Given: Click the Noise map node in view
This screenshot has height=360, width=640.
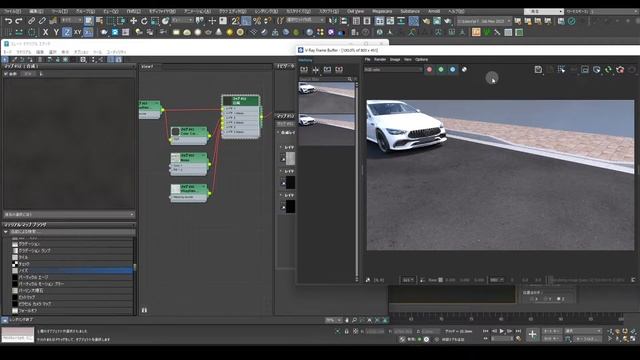Looking at the screenshot, I should tap(189, 164).
